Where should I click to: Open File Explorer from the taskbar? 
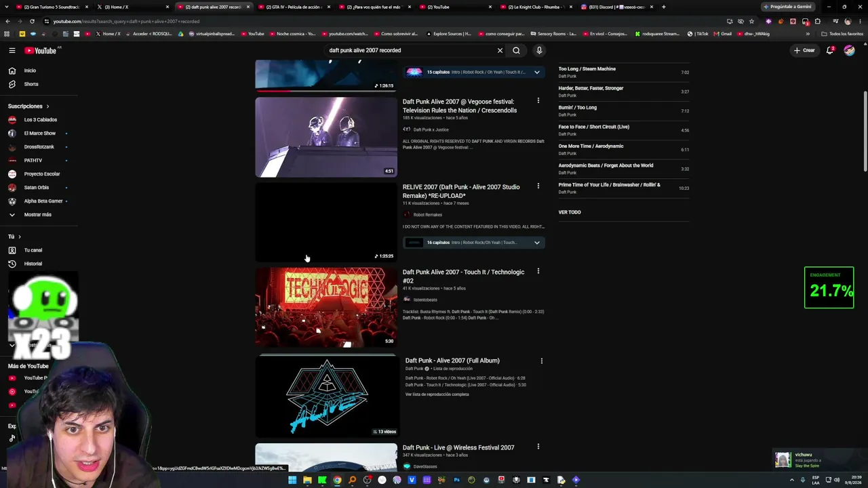tap(307, 480)
